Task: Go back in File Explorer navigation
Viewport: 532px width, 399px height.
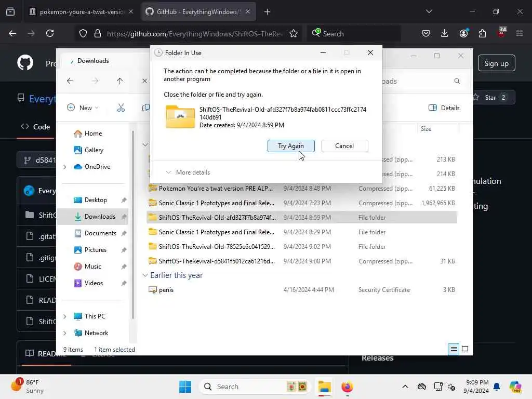Action: (70, 81)
